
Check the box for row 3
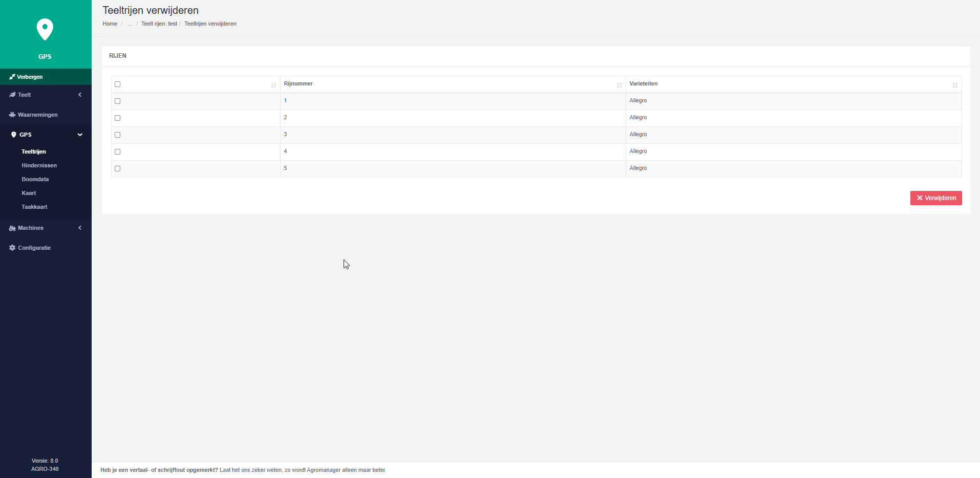tap(118, 135)
